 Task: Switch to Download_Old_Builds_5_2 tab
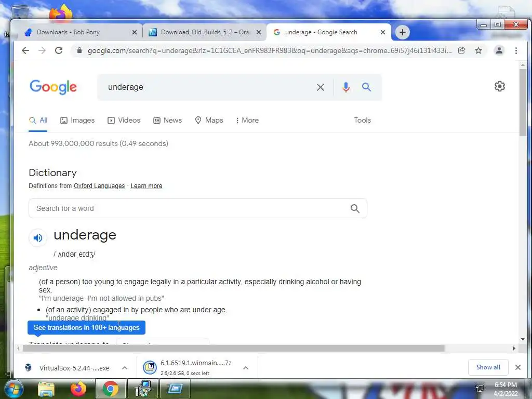coord(205,32)
